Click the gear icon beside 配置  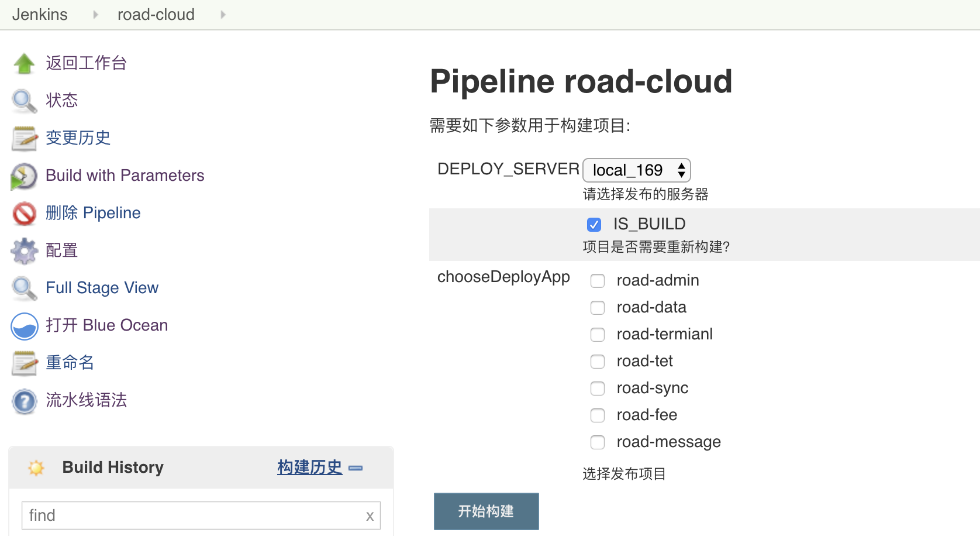[x=25, y=251]
